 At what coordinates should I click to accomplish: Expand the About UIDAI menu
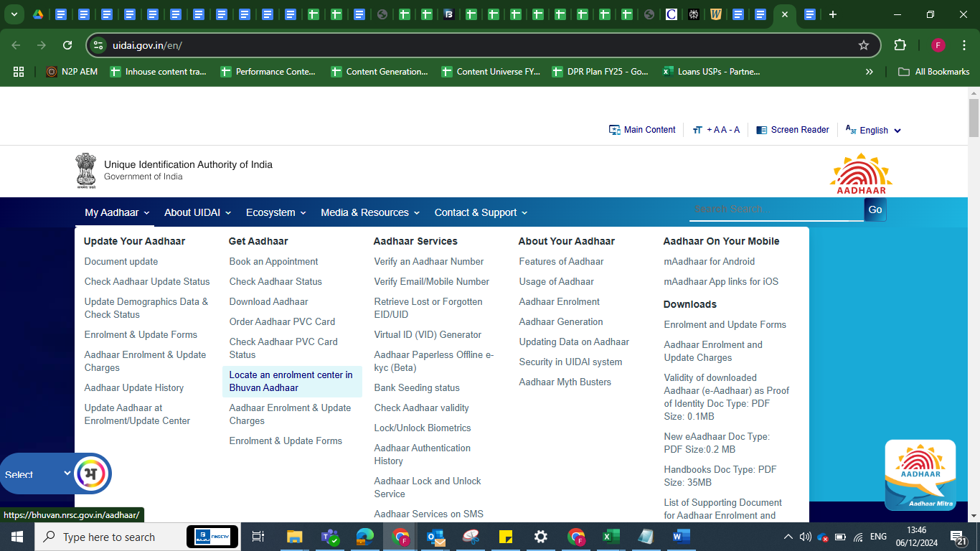click(197, 212)
